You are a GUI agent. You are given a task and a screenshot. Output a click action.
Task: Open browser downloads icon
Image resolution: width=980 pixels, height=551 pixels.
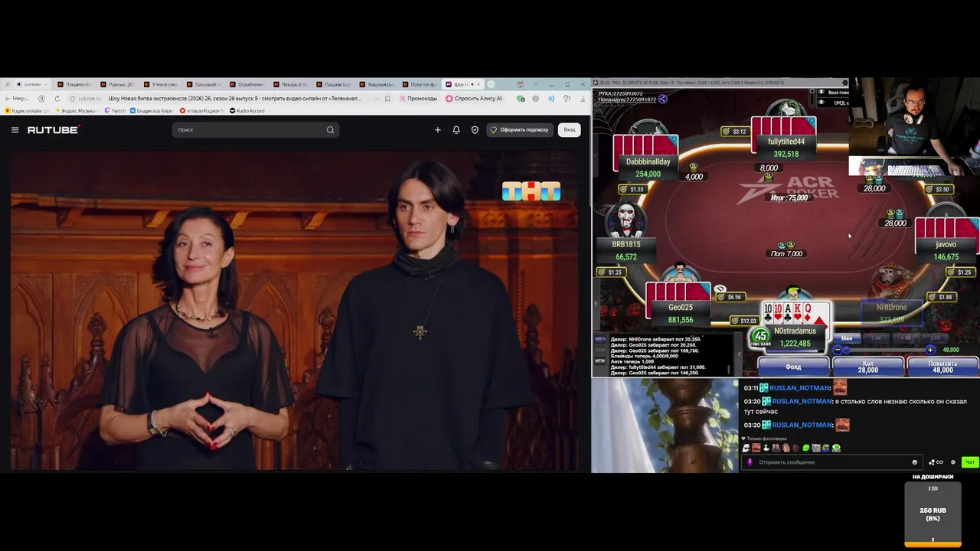[x=583, y=99]
